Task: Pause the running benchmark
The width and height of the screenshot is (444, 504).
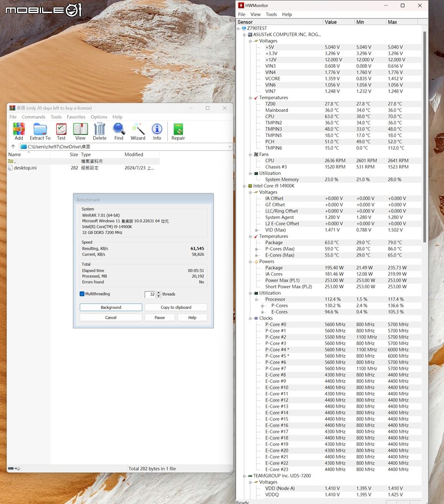Action: [x=159, y=317]
